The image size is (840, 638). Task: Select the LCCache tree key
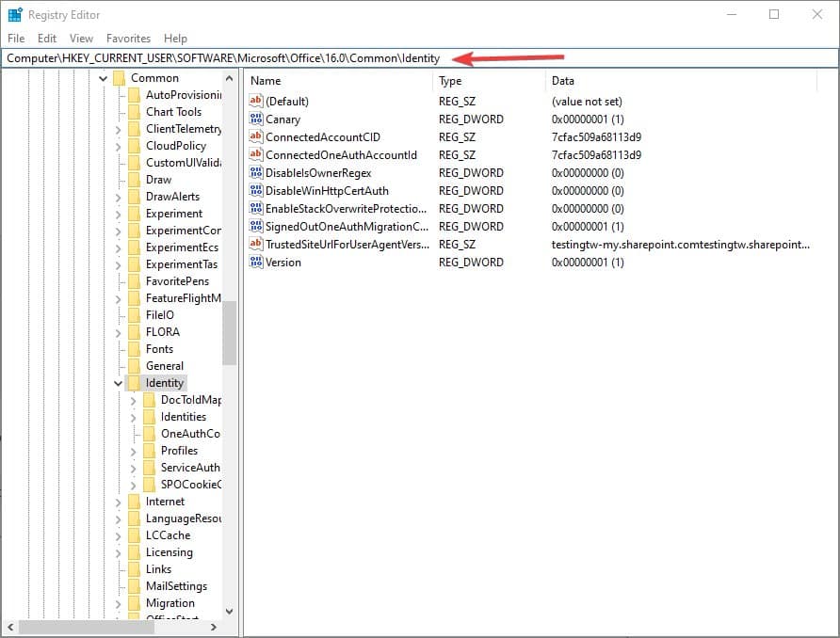(x=169, y=535)
